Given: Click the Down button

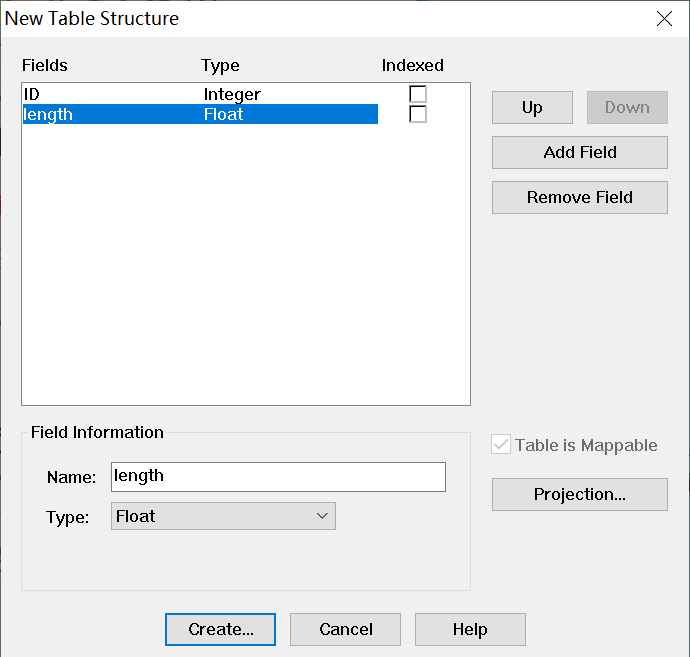Looking at the screenshot, I should click(627, 108).
